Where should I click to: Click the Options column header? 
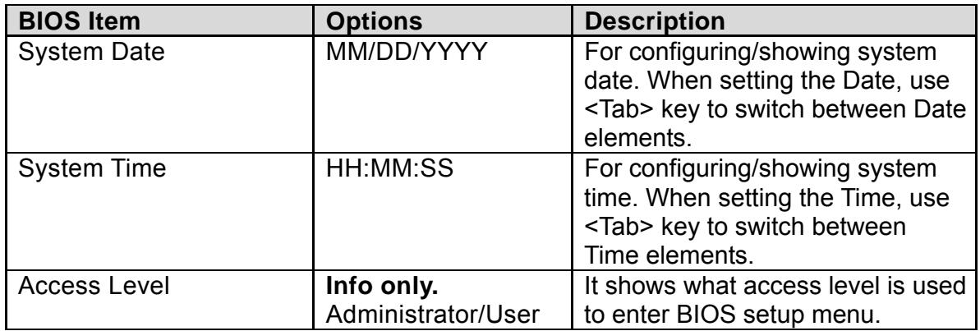tap(375, 22)
